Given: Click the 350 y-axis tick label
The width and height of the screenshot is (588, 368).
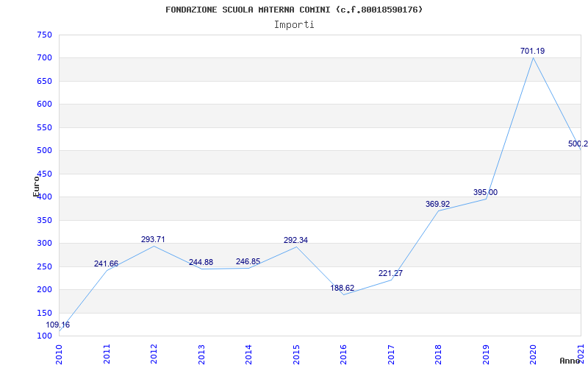Looking at the screenshot, I should pyautogui.click(x=44, y=220).
